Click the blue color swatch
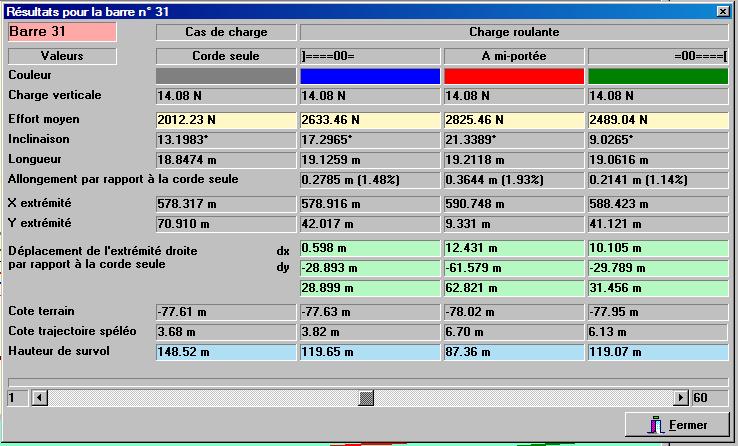This screenshot has height=446, width=738. coord(370,76)
